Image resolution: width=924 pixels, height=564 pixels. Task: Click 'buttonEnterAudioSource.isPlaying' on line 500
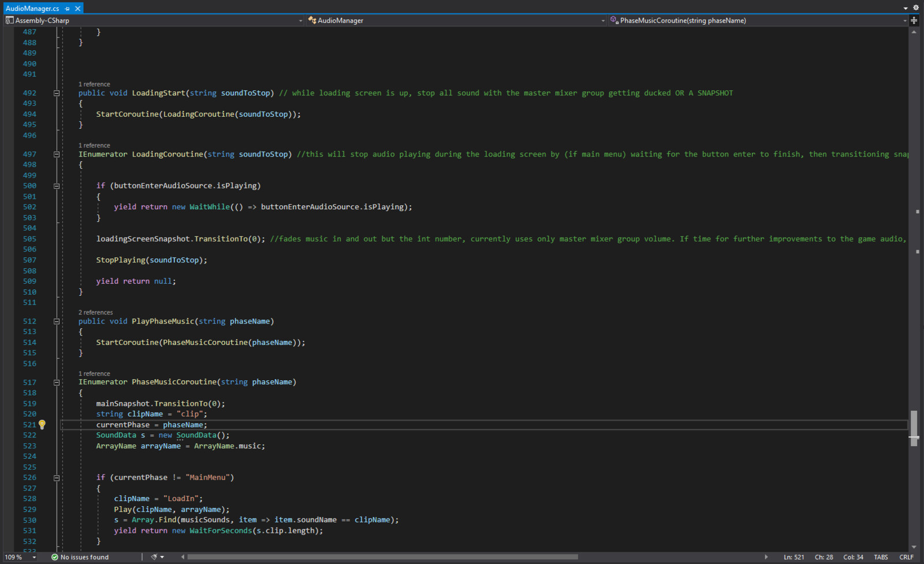[185, 186]
